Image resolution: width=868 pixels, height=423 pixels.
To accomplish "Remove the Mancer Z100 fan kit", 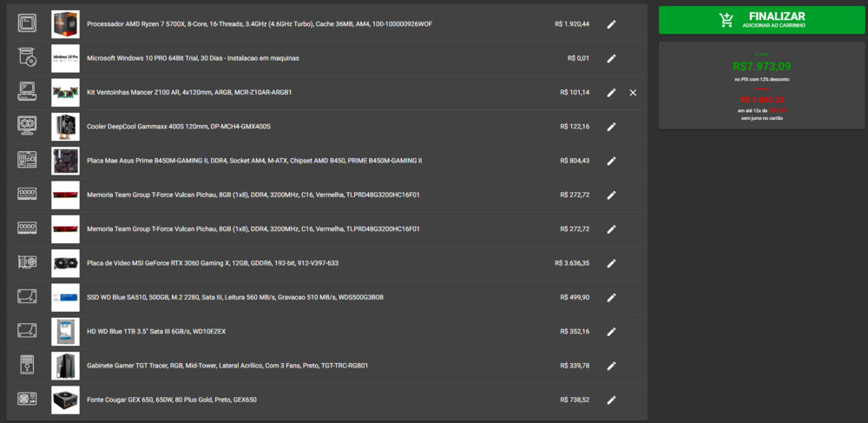I will [x=633, y=92].
